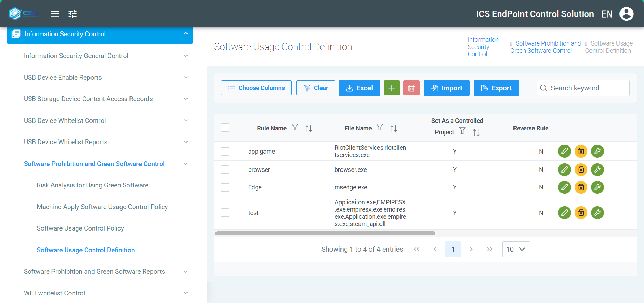Edit the app game rule with pencil icon
The height and width of the screenshot is (303, 644).
(564, 151)
